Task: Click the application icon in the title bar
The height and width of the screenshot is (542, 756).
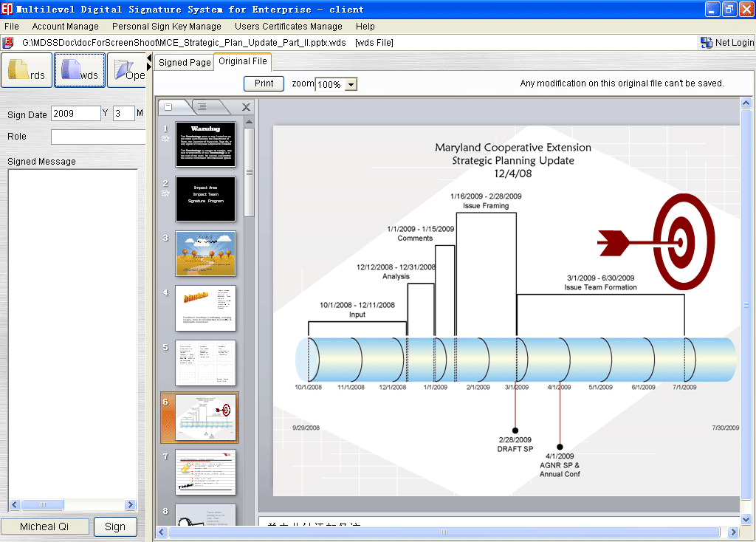Action: click(7, 9)
